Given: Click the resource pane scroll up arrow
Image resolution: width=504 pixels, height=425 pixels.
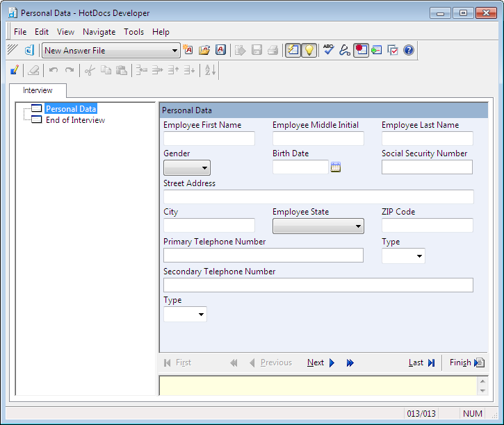Looking at the screenshot, I should point(482,381).
